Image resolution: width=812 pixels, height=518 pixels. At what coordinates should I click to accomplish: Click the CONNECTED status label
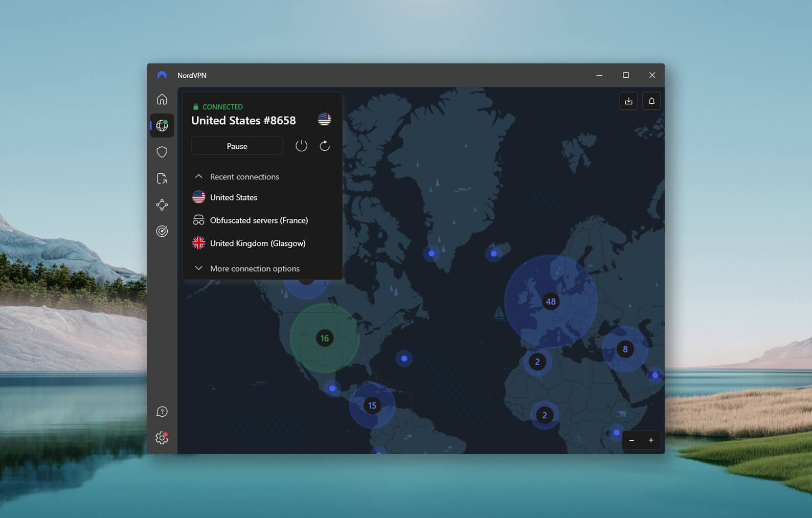[222, 107]
